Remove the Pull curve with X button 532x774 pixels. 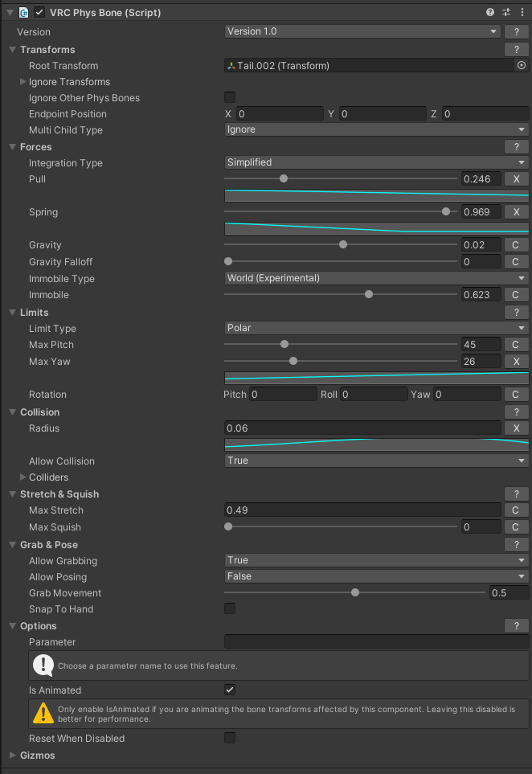click(516, 178)
